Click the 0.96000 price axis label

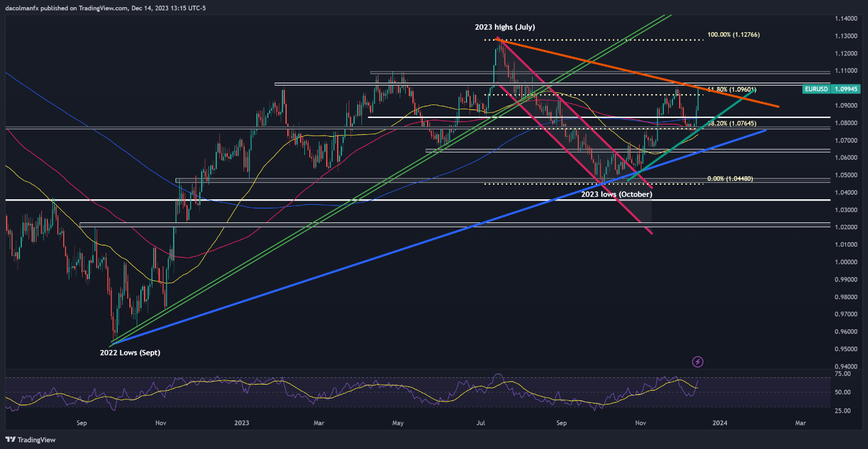[845, 332]
